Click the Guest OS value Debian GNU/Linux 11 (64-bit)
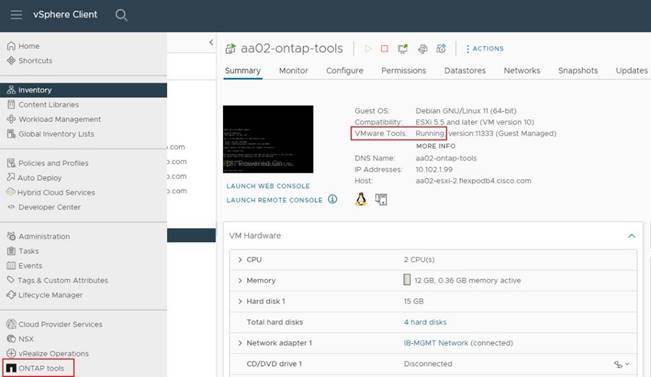 [466, 111]
